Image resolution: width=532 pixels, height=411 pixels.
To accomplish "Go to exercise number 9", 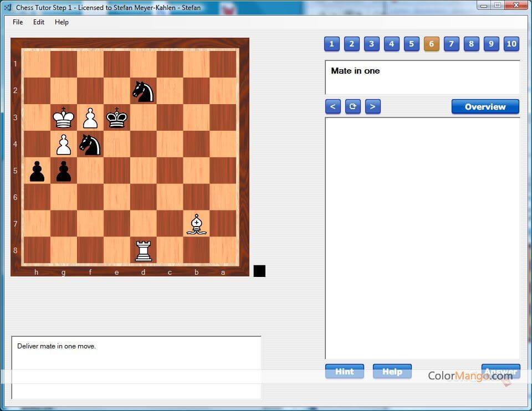I will coord(492,44).
